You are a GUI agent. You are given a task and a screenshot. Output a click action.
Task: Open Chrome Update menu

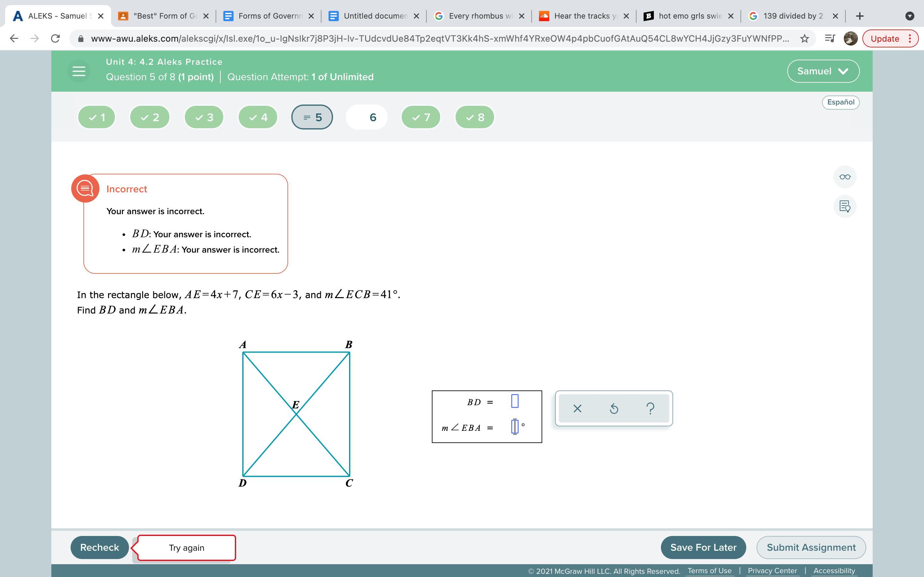[x=890, y=38]
